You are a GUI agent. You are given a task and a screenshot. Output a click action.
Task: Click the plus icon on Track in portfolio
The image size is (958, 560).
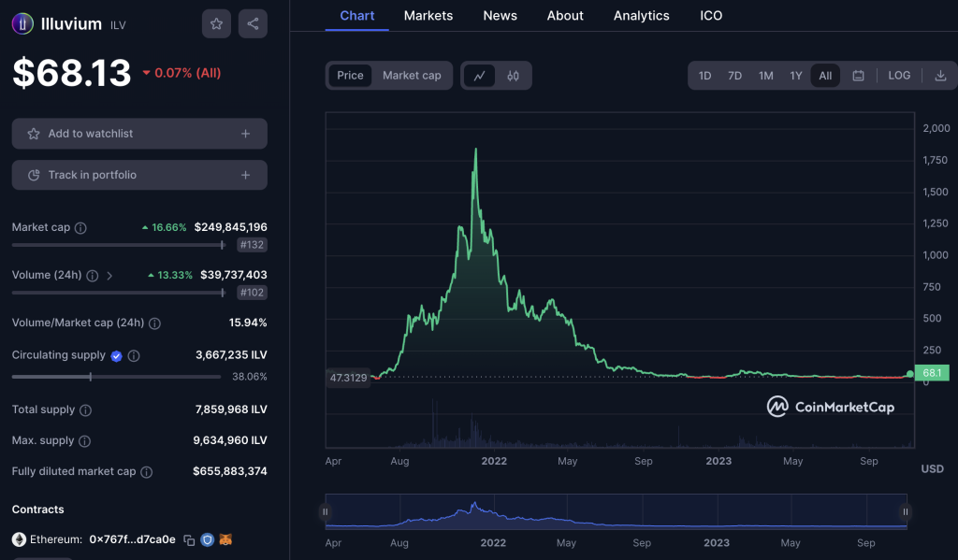pos(246,175)
